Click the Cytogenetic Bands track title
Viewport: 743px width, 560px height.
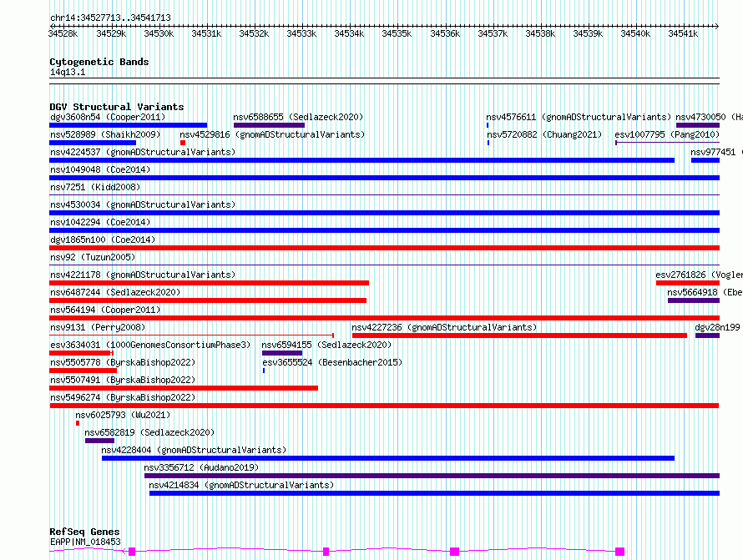coord(99,62)
